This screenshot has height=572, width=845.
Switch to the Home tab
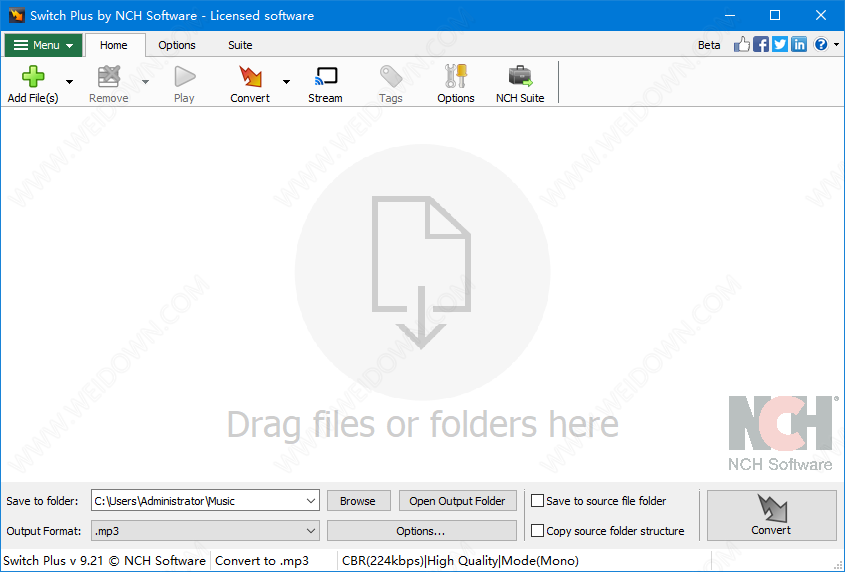pyautogui.click(x=114, y=45)
